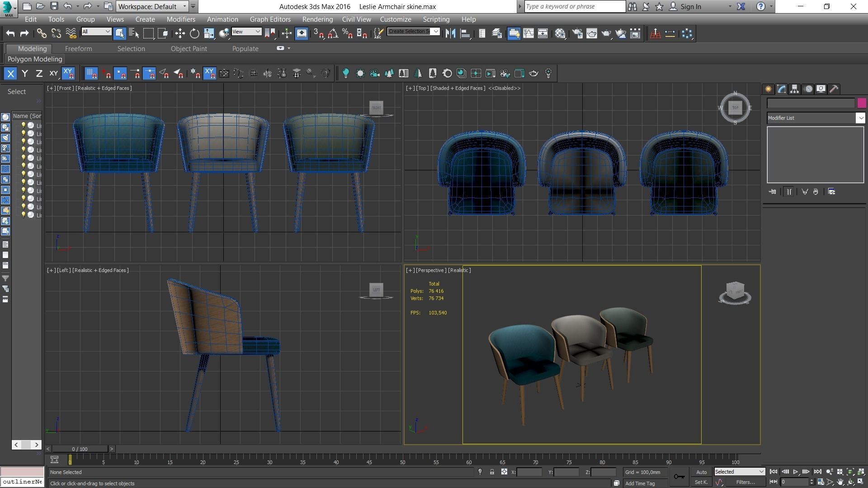Open the Modify command panel tab
Screen dimensions: 868x488
(781, 89)
